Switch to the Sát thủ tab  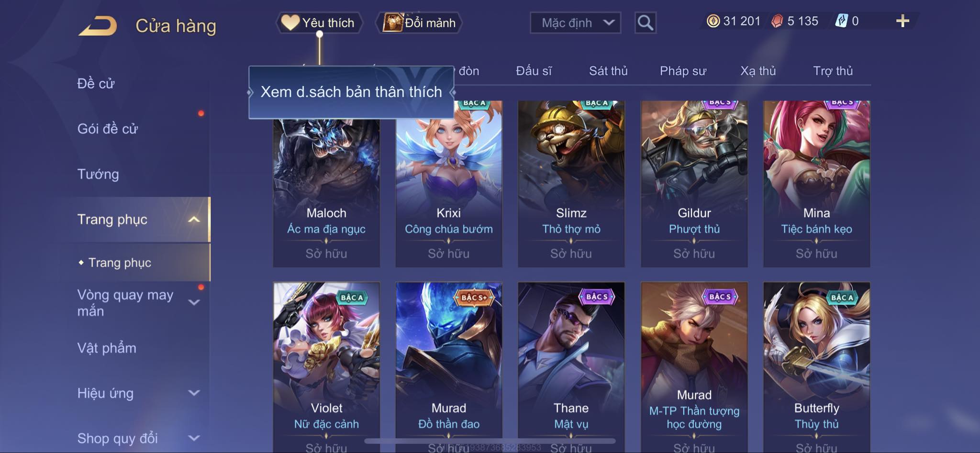608,71
